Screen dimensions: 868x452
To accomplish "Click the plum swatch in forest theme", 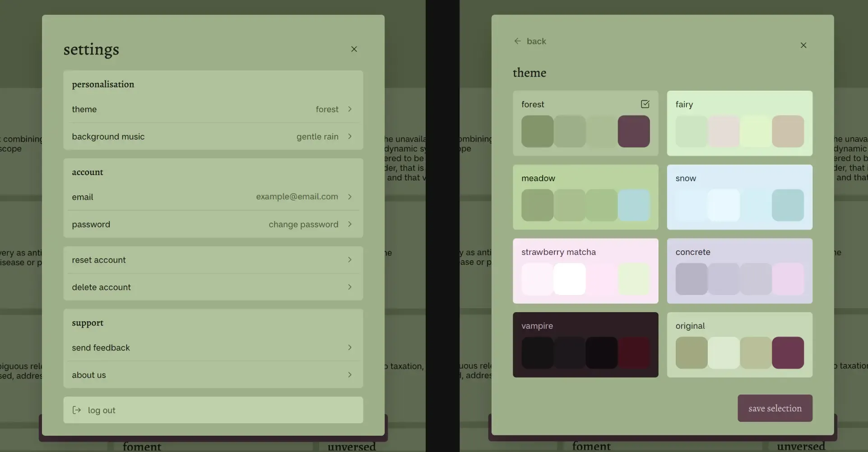I will click(634, 131).
